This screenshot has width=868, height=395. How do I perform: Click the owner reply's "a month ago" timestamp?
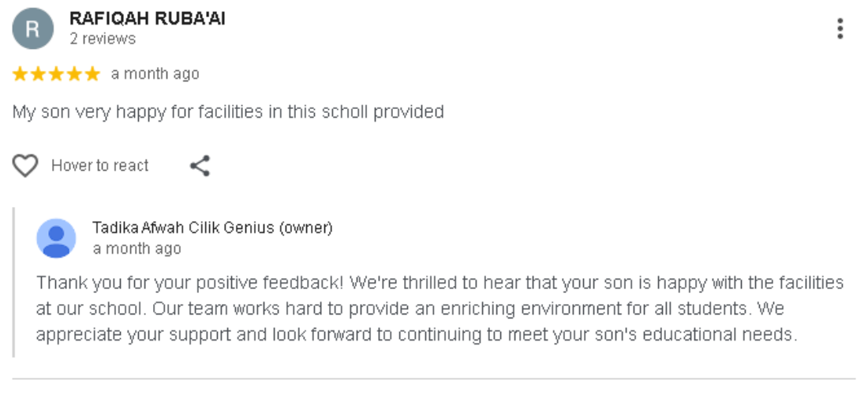tap(137, 249)
